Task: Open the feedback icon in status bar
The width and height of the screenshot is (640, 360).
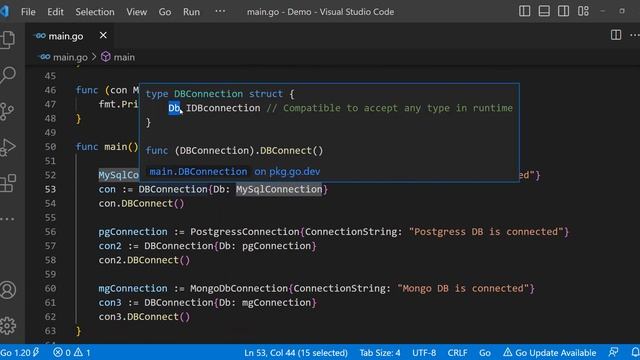Action: [x=613, y=352]
